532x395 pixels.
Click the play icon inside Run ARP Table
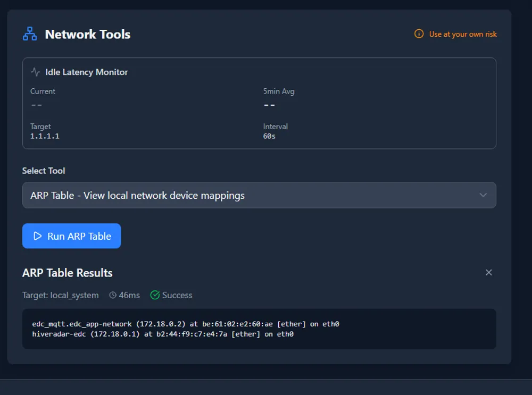(x=37, y=236)
